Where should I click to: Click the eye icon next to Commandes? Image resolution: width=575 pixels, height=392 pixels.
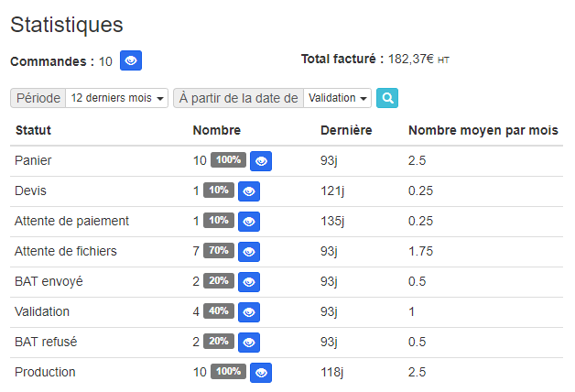click(131, 61)
